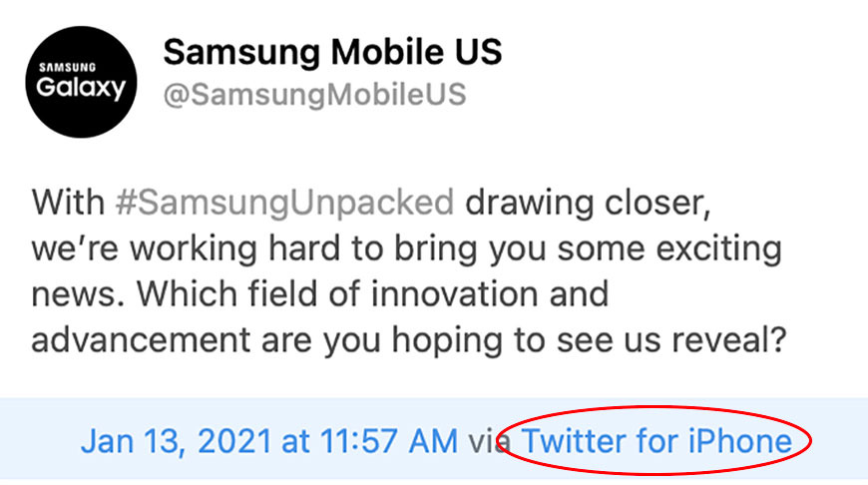
Task: Open the Samsung Mobile US profile name
Action: 332,52
